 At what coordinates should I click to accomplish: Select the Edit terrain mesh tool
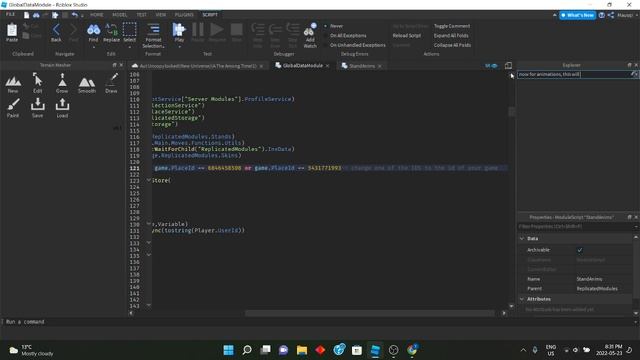(x=38, y=83)
